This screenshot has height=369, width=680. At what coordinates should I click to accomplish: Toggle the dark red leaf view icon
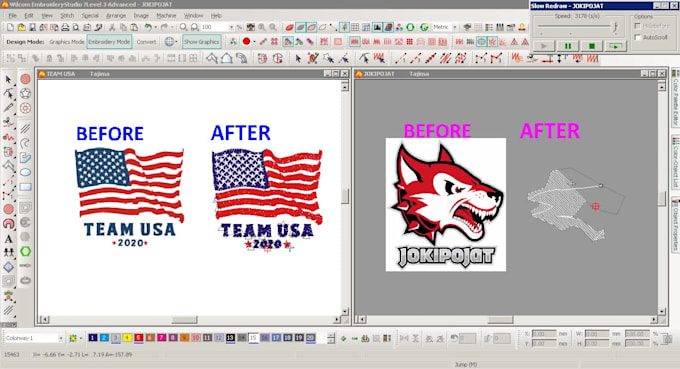[289, 27]
